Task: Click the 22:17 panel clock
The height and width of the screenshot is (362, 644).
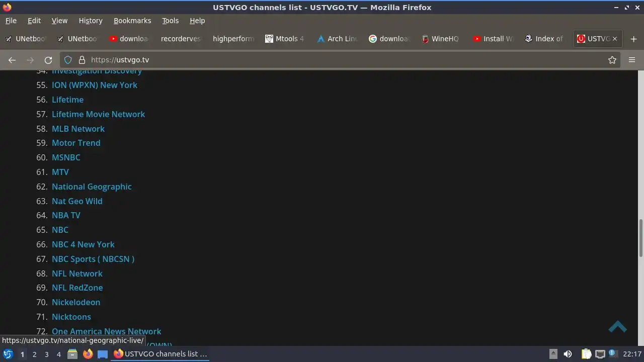Action: click(x=632, y=354)
